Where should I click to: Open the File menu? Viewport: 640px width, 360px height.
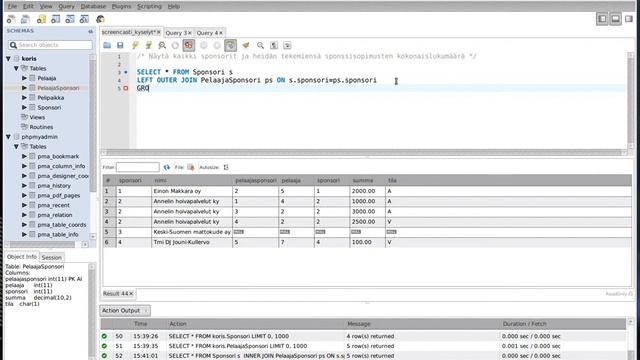pyautogui.click(x=12, y=7)
